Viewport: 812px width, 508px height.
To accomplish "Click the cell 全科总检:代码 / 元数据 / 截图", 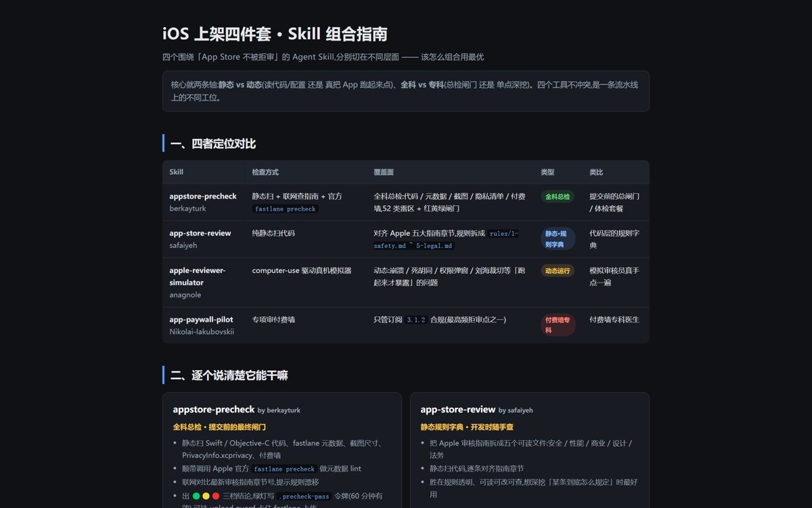I will click(449, 202).
